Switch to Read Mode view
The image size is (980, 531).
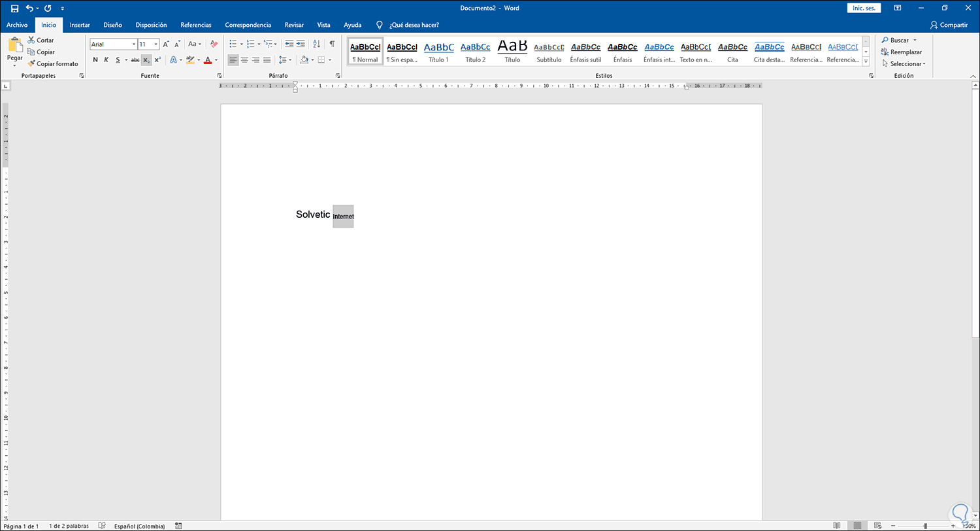(x=837, y=526)
